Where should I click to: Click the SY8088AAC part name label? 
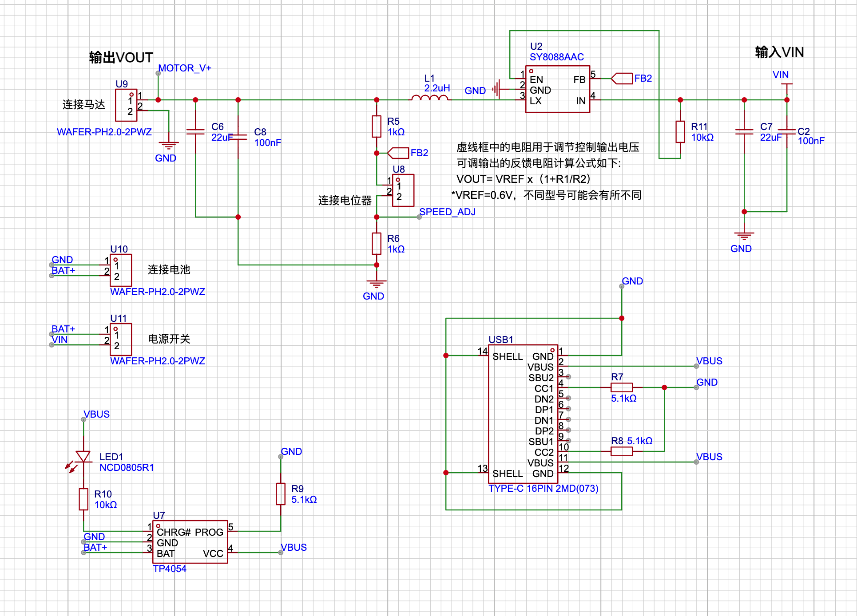pos(557,57)
